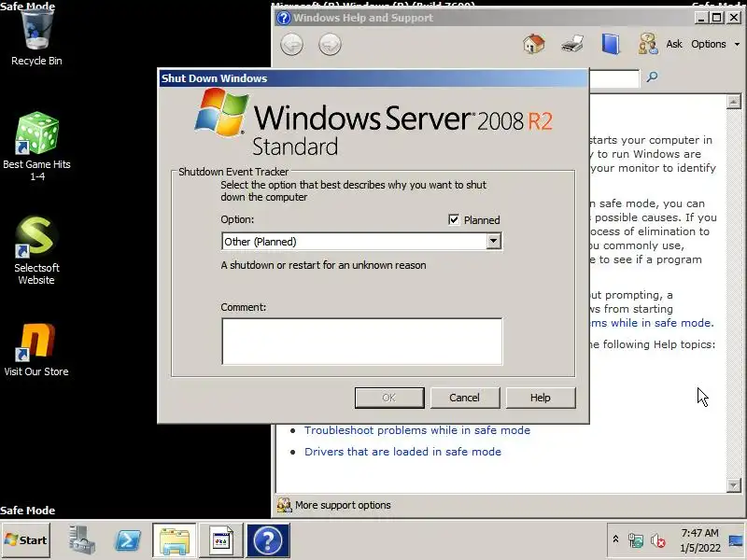The width and height of the screenshot is (747, 560).
Task: Click the 'Option:' label
Action: tap(237, 219)
